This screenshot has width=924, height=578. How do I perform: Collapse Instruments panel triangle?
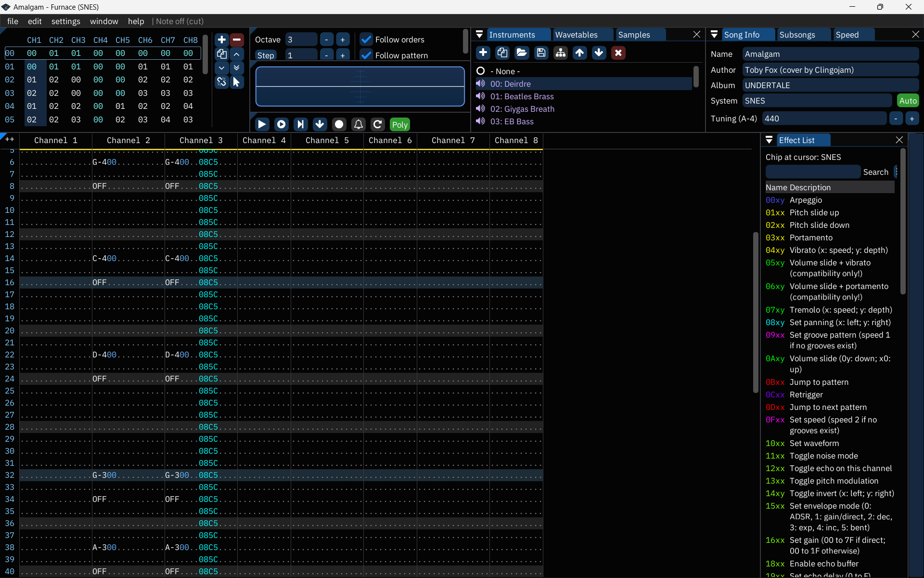[479, 35]
